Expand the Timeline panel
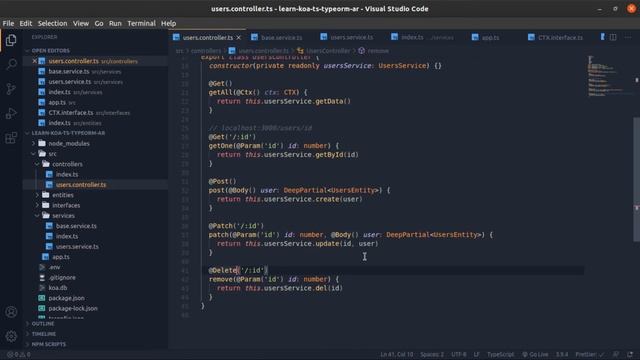Image resolution: width=640 pixels, height=360 pixels. click(x=43, y=334)
